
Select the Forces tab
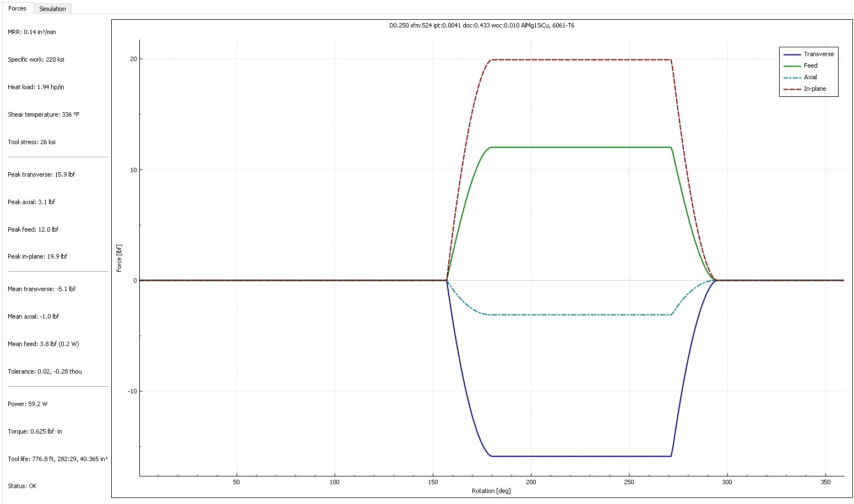coord(17,8)
